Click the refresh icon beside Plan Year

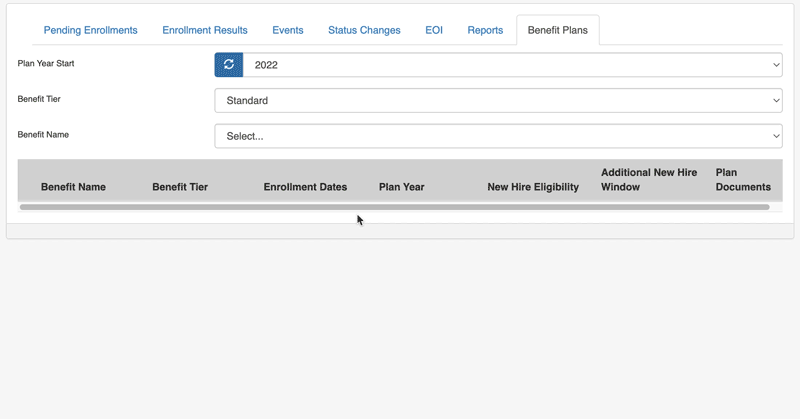point(229,65)
